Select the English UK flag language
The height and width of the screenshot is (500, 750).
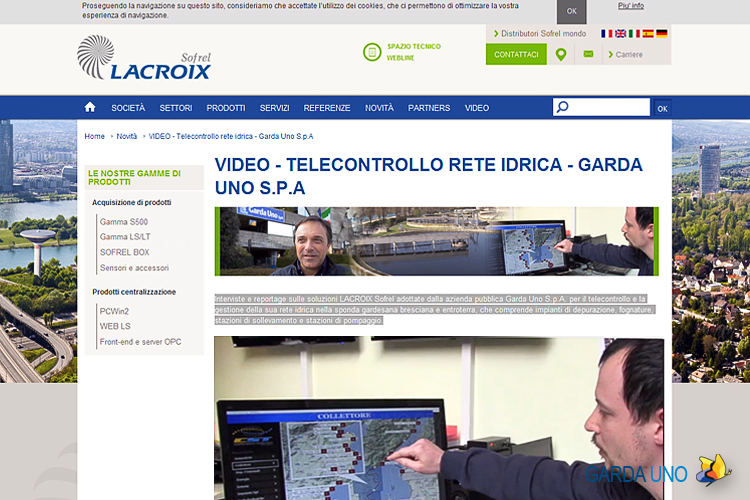point(620,33)
